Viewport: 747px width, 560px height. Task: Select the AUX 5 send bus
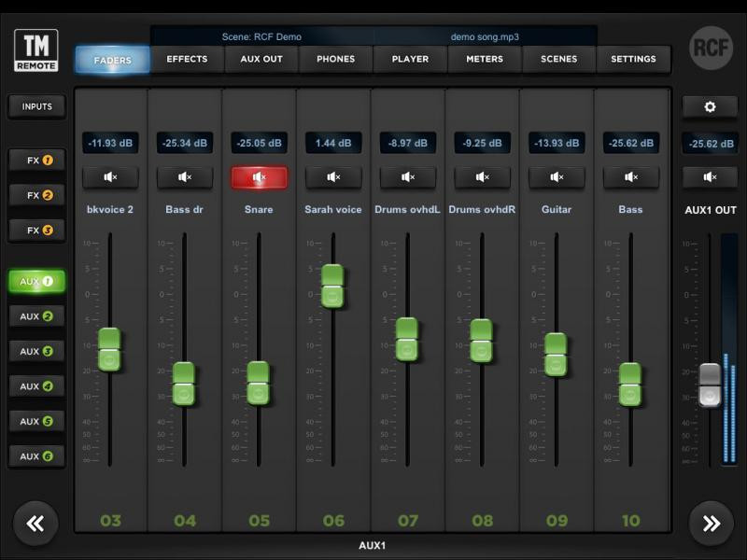coord(35,421)
